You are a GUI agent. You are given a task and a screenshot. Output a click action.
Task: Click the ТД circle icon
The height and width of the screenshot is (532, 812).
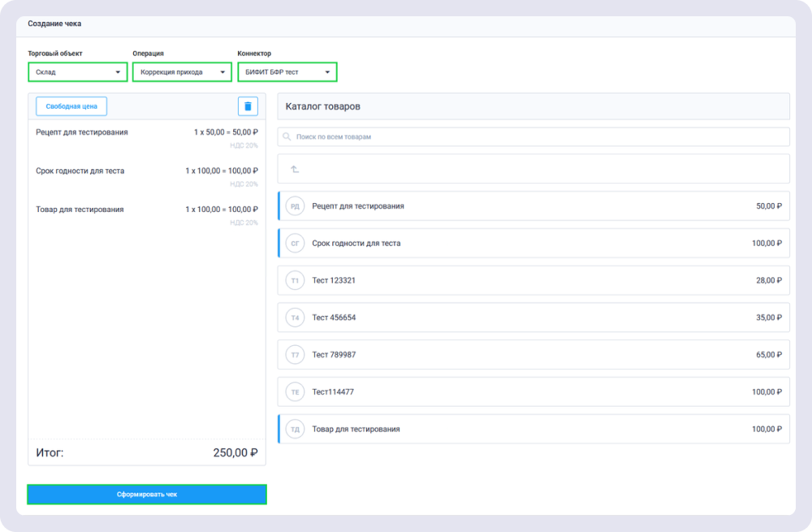295,429
